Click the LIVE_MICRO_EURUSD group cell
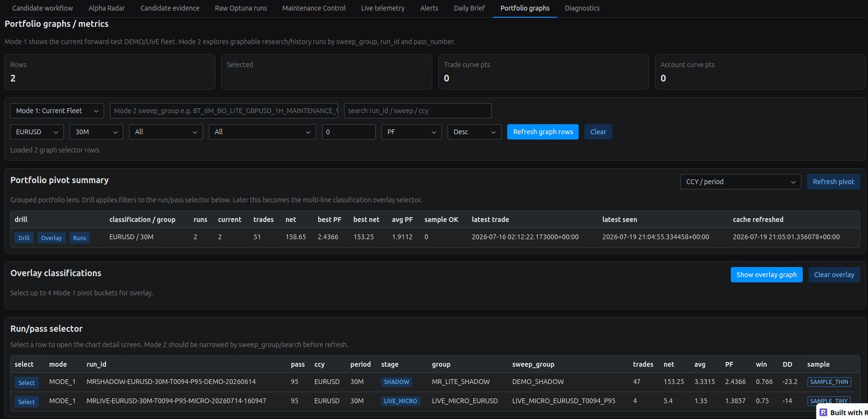Viewport: 868px width, 419px height. (x=464, y=401)
